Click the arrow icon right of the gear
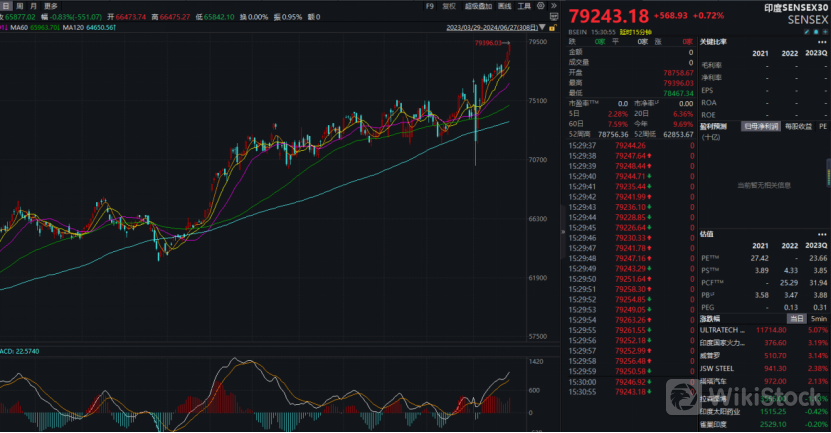The height and width of the screenshot is (433, 831). pyautogui.click(x=555, y=6)
